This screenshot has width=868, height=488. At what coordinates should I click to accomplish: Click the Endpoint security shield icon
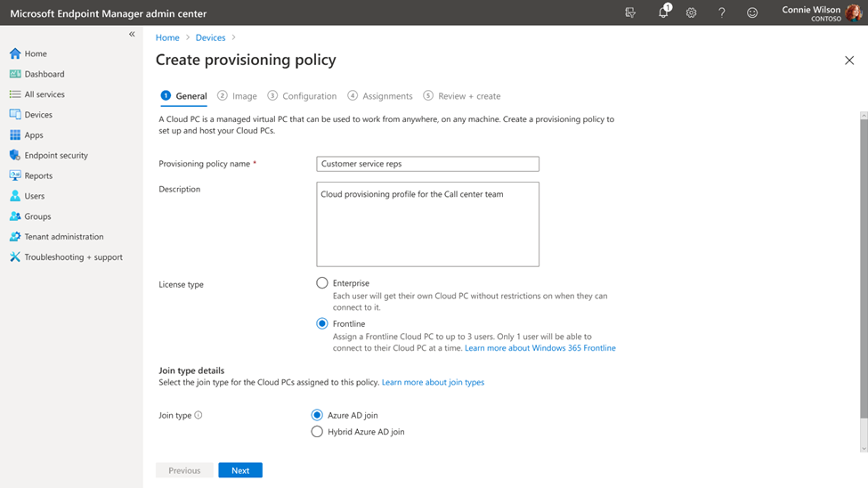(15, 155)
